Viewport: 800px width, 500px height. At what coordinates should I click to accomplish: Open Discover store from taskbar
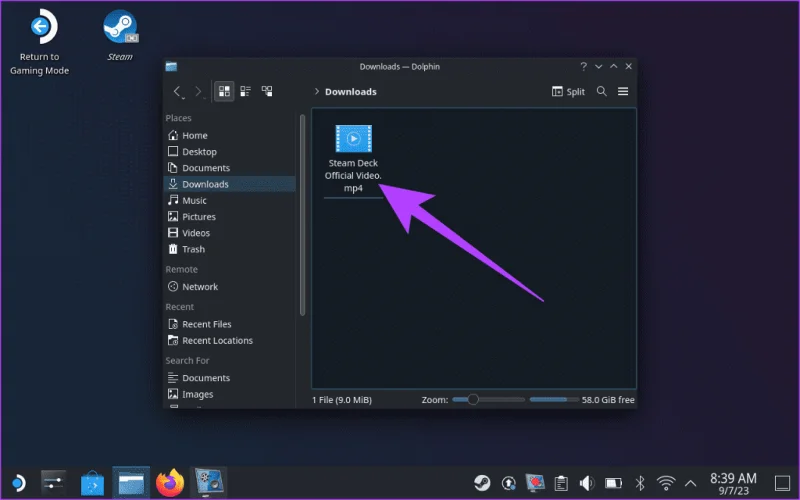tap(92, 483)
